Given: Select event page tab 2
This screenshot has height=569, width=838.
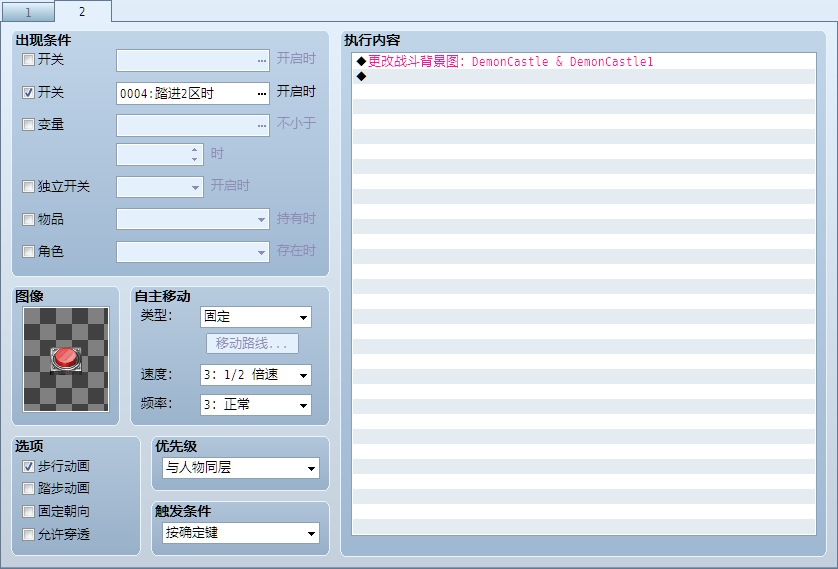Looking at the screenshot, I should (82, 11).
